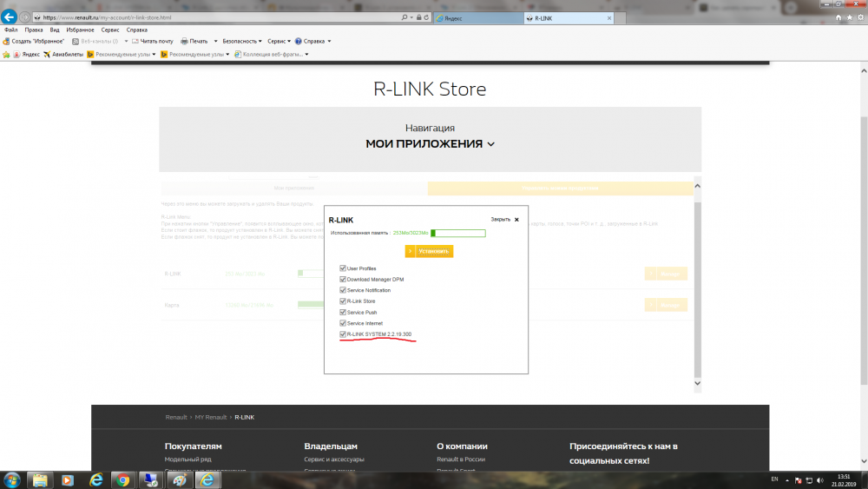Open the Paint taskbar icon
Screen dimensions: 868x489
pos(180,480)
